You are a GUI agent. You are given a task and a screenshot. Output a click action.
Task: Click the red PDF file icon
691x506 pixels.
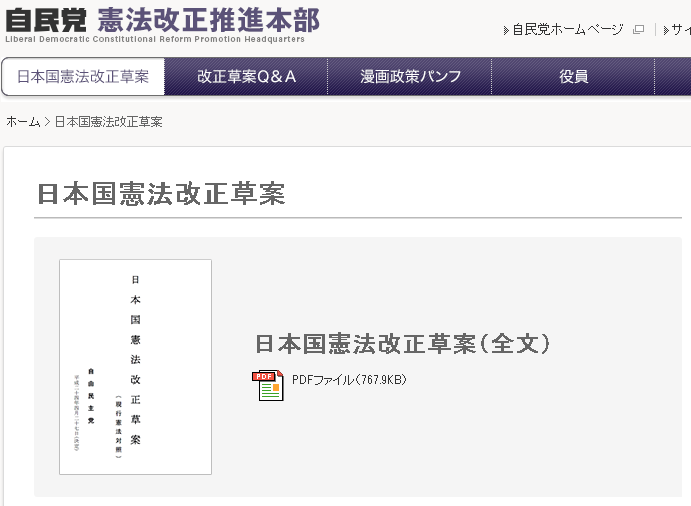click(x=267, y=385)
